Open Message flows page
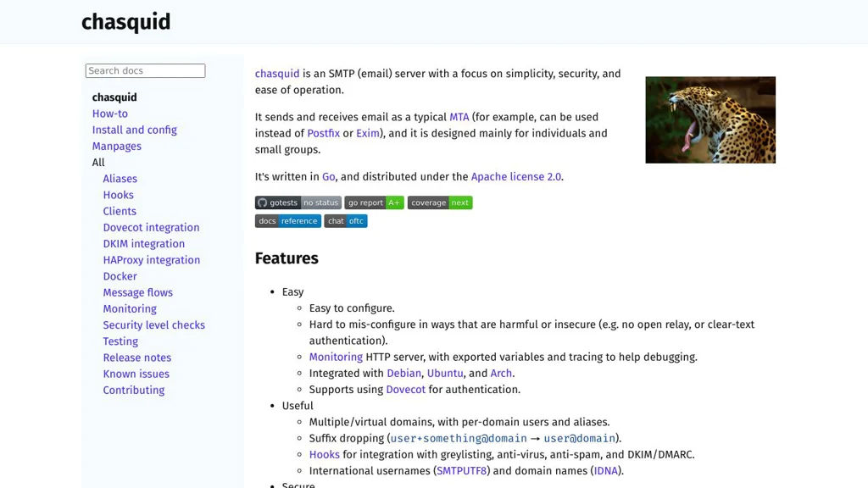The image size is (868, 488). click(x=138, y=292)
